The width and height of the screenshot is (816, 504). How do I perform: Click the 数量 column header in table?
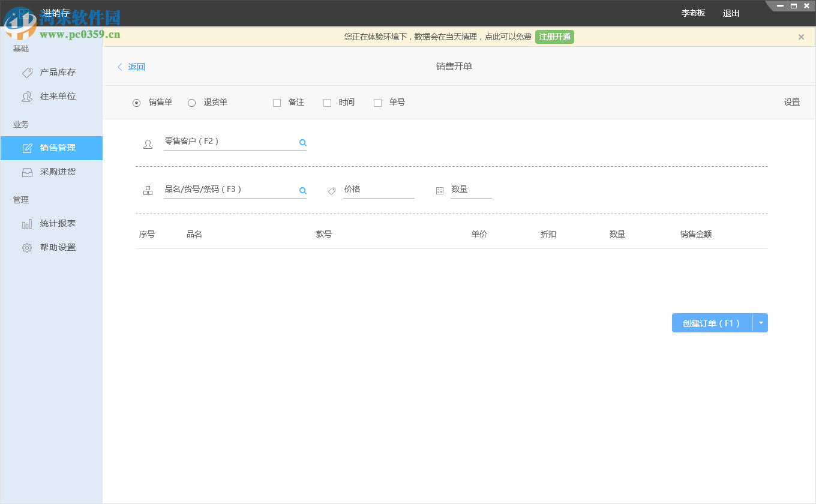617,235
